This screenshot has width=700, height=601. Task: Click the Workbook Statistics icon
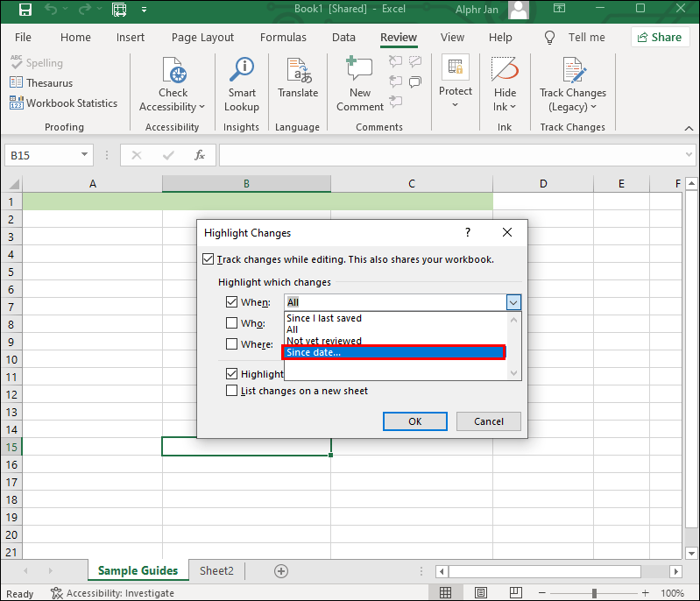16,103
